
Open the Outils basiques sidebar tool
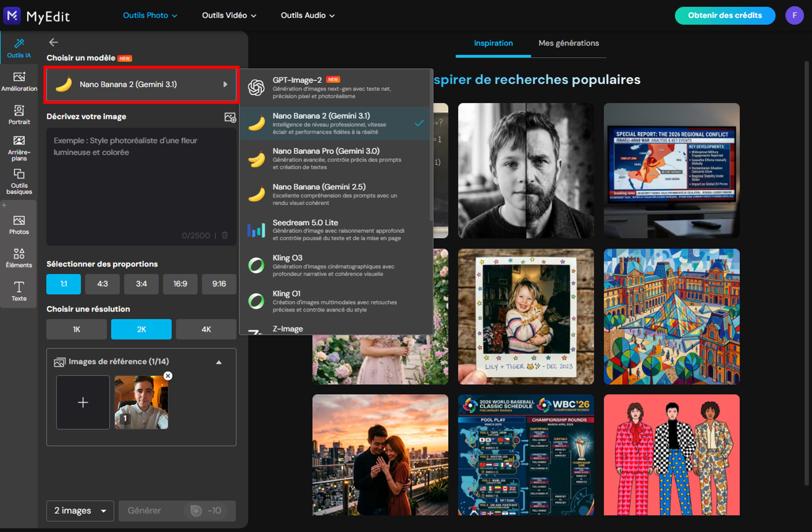tap(19, 182)
